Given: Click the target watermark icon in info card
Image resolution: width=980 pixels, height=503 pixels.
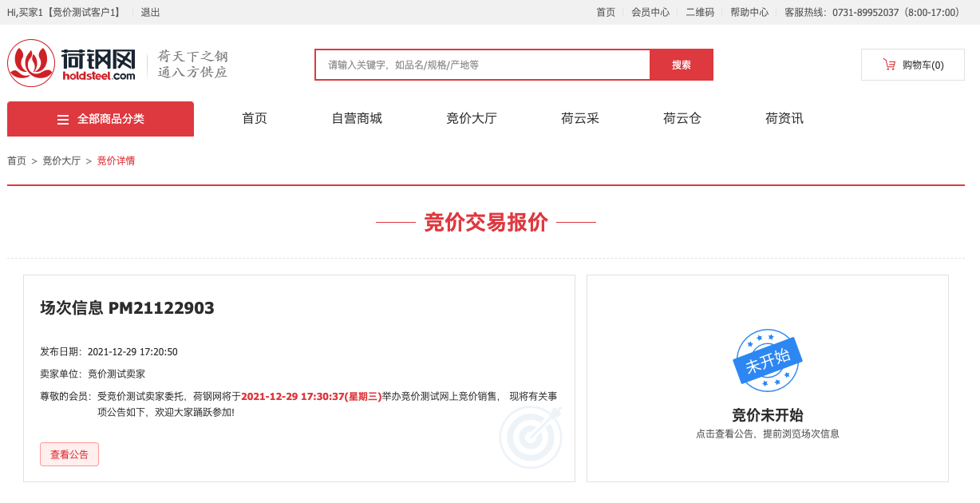Looking at the screenshot, I should [531, 437].
